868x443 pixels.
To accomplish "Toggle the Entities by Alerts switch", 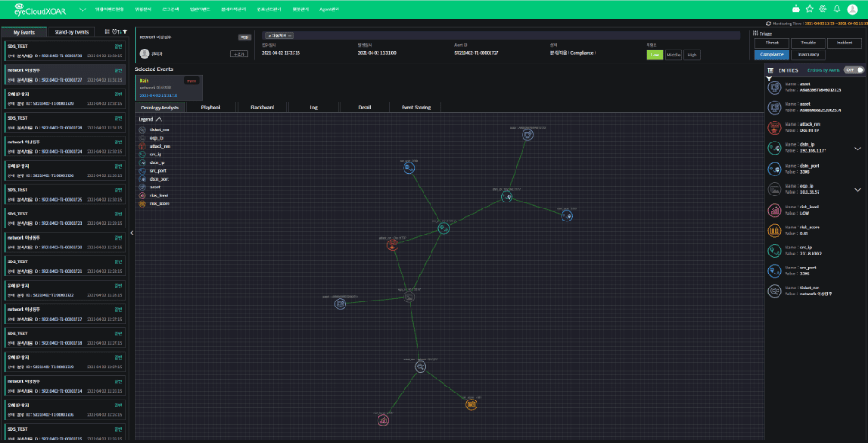I will [x=854, y=69].
